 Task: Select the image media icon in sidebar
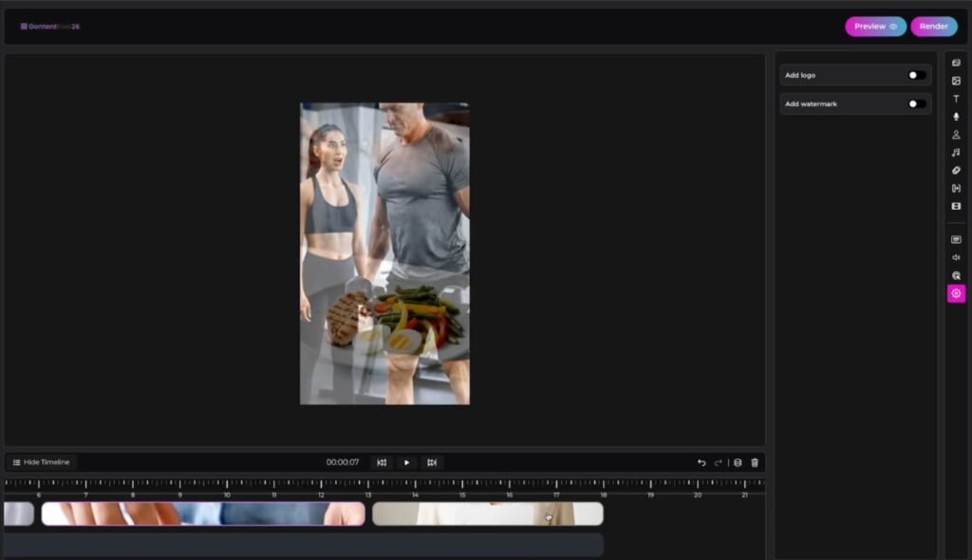click(956, 80)
